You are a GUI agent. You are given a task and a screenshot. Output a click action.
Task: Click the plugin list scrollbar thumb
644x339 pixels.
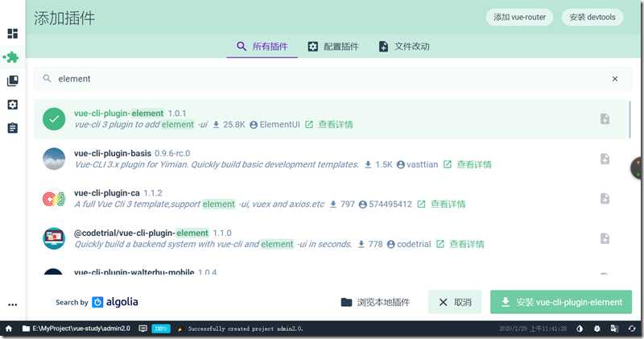(x=630, y=119)
